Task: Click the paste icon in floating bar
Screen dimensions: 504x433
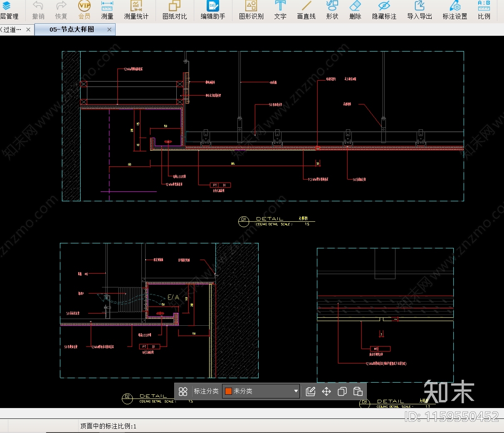Action: (x=358, y=391)
